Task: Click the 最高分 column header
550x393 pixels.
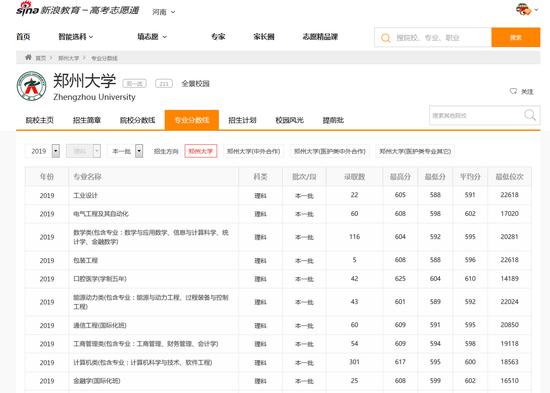Action: click(x=400, y=176)
